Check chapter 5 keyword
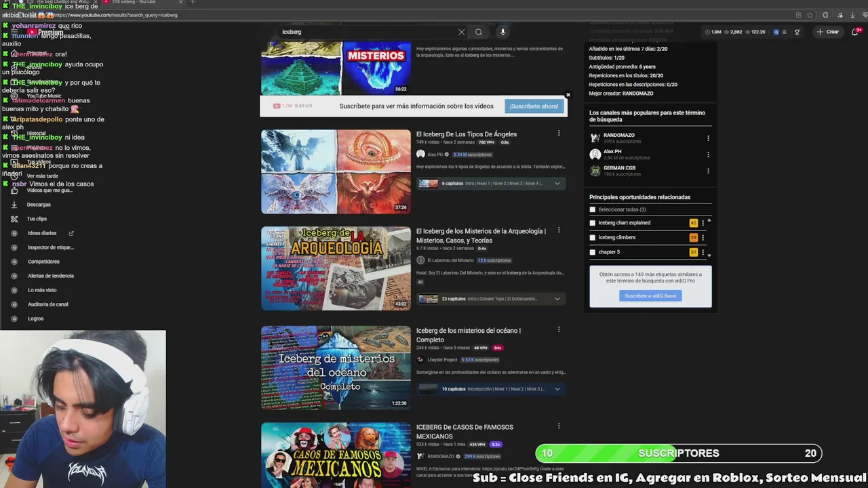Screen dimensions: 868x488 tap(593, 252)
